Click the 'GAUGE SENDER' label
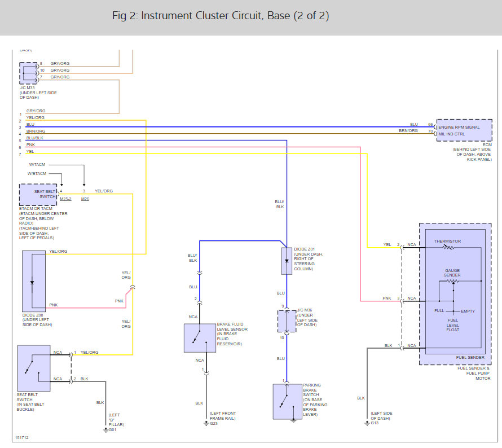This screenshot has height=448, width=502. 452,273
